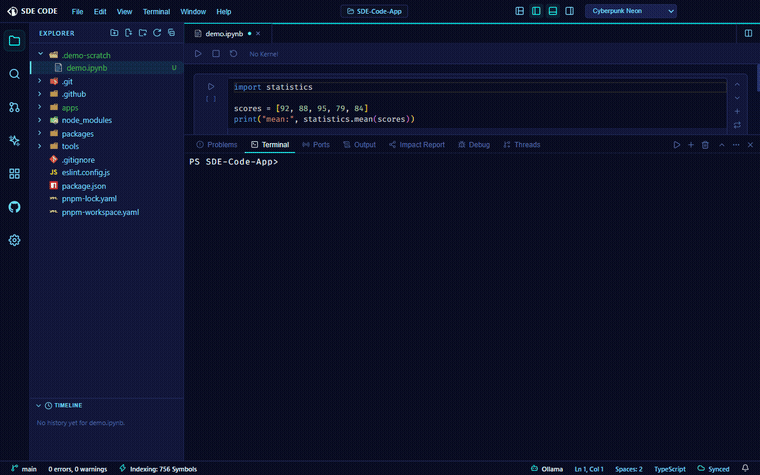Move the cell down
The height and width of the screenshot is (475, 760).
tap(737, 98)
